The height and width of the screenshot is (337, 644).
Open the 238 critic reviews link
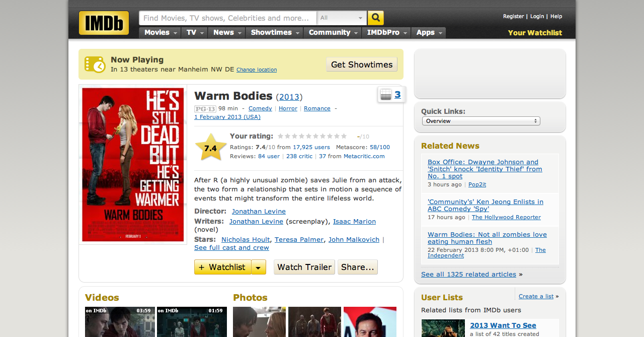(299, 156)
